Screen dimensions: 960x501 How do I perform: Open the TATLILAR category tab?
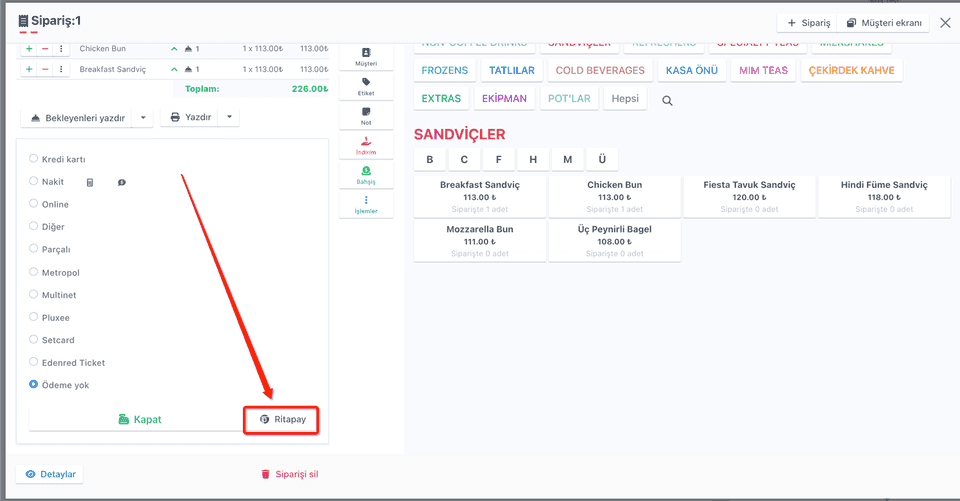[512, 70]
